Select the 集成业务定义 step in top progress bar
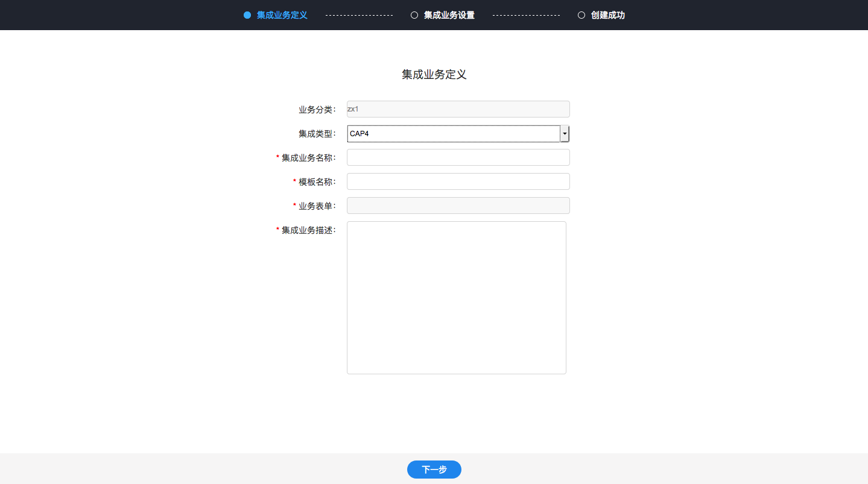This screenshot has height=484, width=868. (x=282, y=15)
